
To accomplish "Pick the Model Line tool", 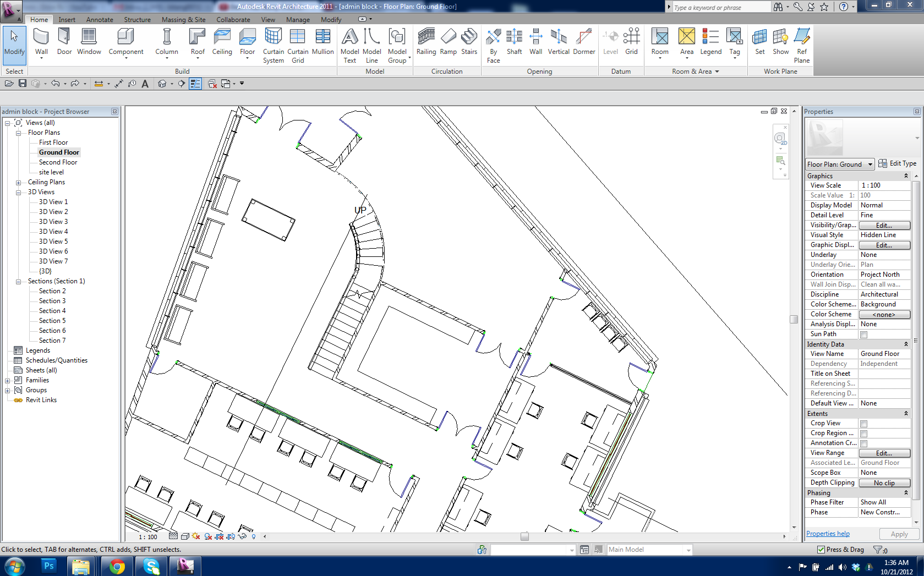I will coord(372,46).
